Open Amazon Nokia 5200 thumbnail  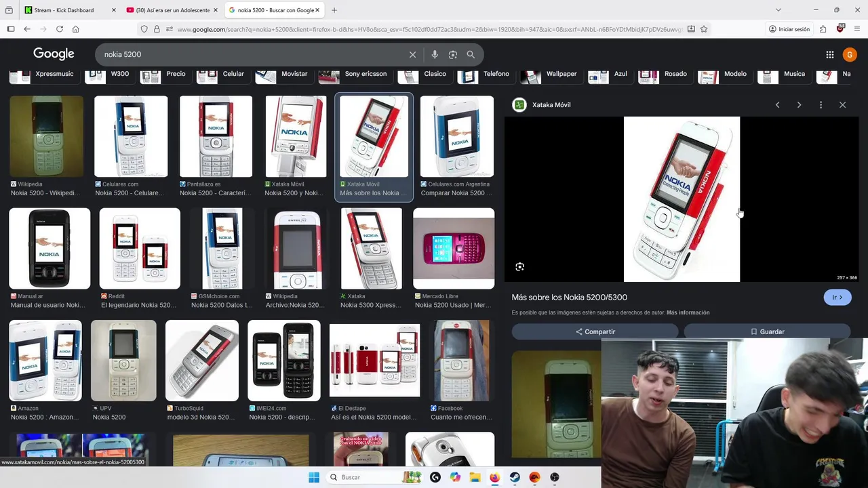click(45, 361)
